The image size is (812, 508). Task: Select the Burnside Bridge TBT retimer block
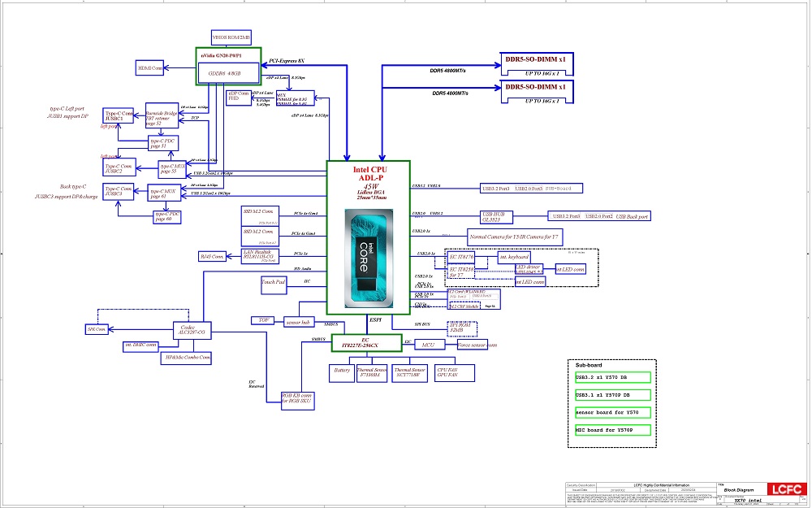[x=162, y=115]
